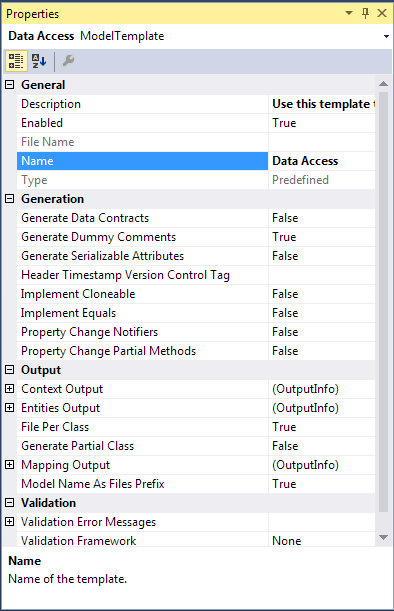The image size is (394, 611).
Task: Close the Properties panel
Action: [x=382, y=13]
